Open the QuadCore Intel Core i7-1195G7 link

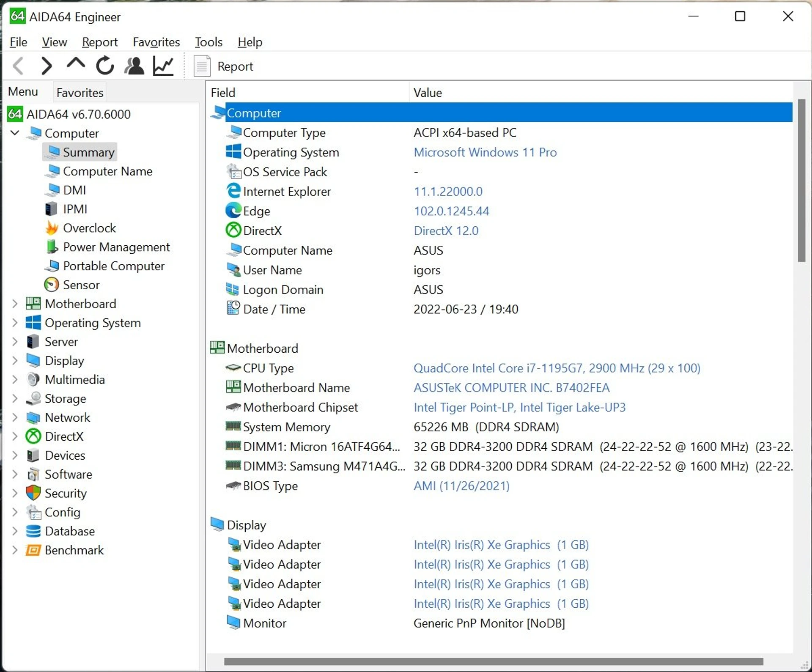557,368
